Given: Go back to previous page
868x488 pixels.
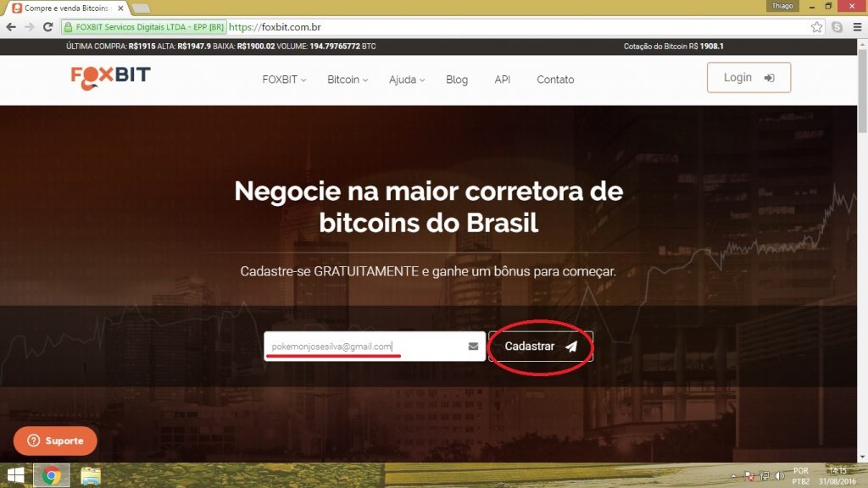Looking at the screenshot, I should 11,27.
